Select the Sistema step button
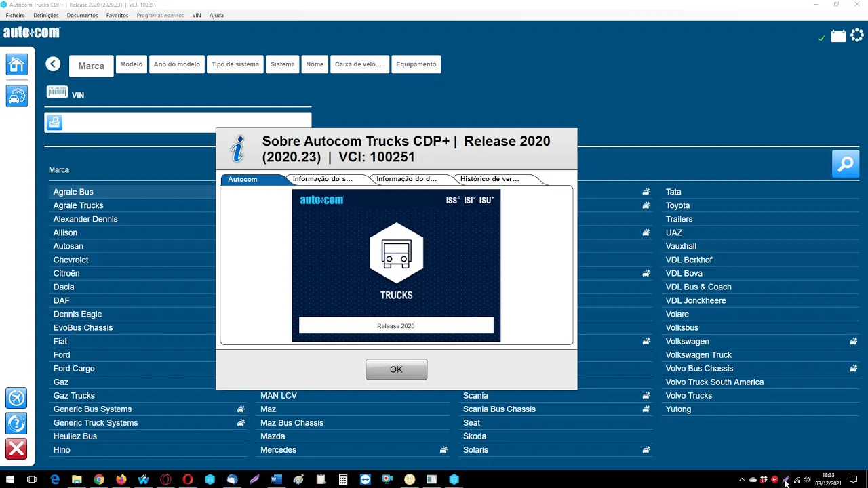 coord(282,64)
